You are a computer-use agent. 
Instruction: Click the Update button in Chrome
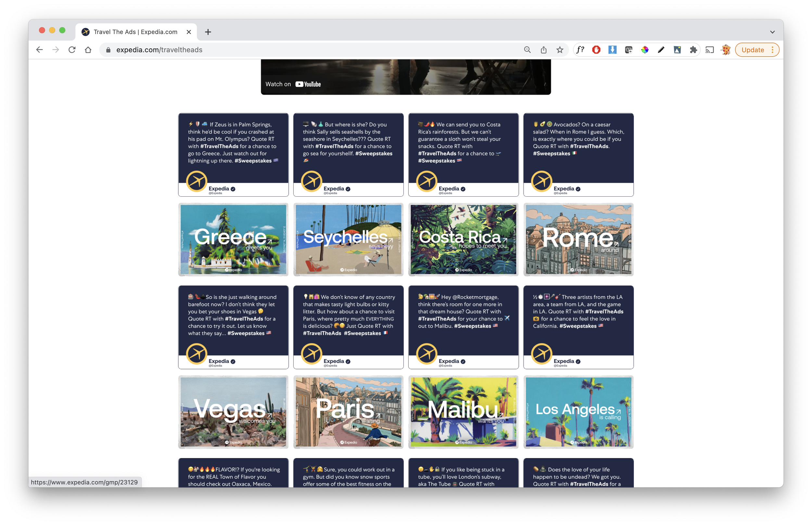752,50
